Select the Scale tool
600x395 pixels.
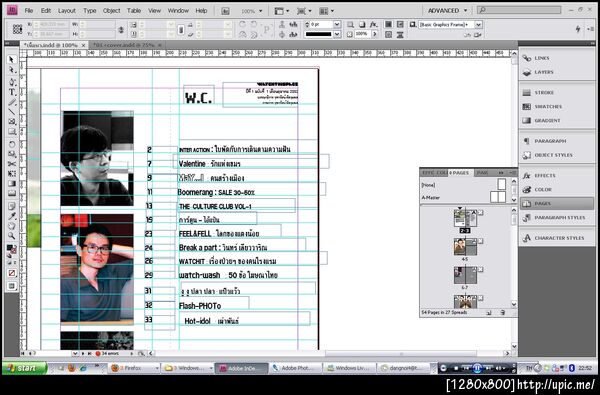click(x=11, y=154)
